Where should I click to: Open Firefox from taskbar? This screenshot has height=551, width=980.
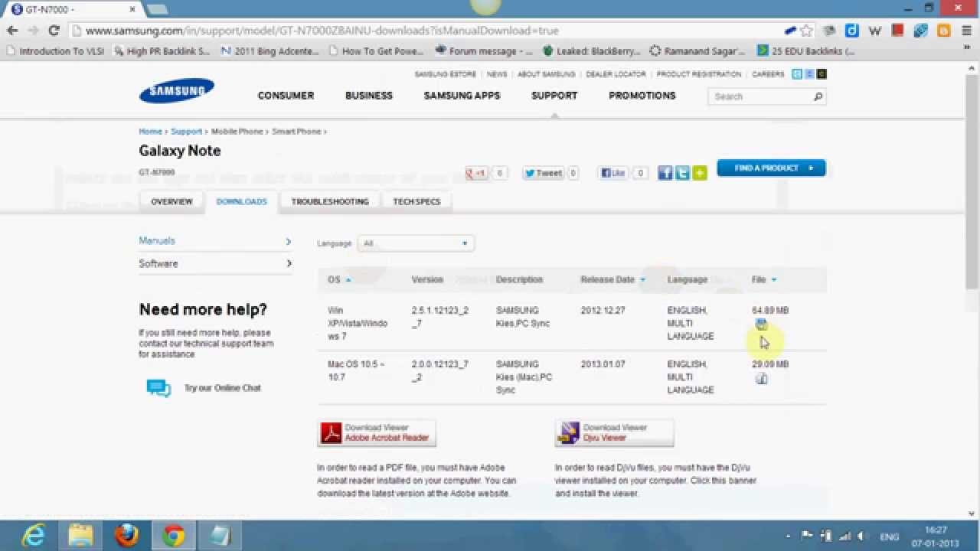(x=126, y=536)
